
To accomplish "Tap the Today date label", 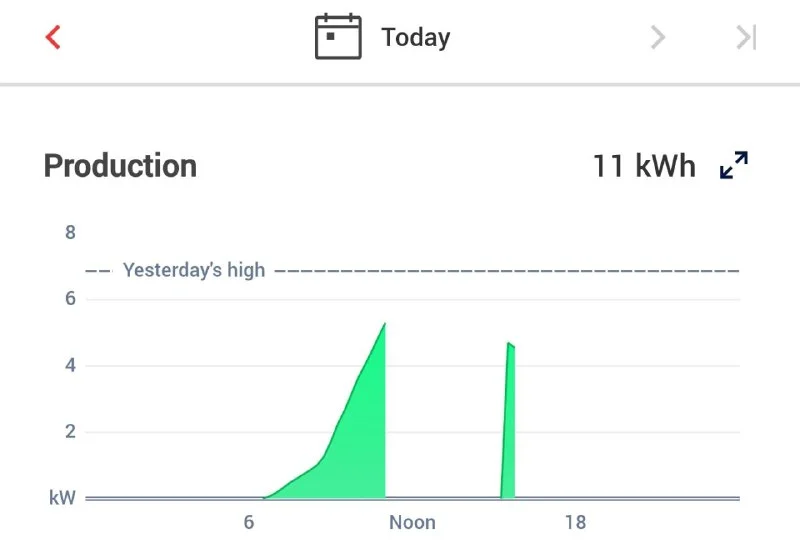I will [x=415, y=38].
